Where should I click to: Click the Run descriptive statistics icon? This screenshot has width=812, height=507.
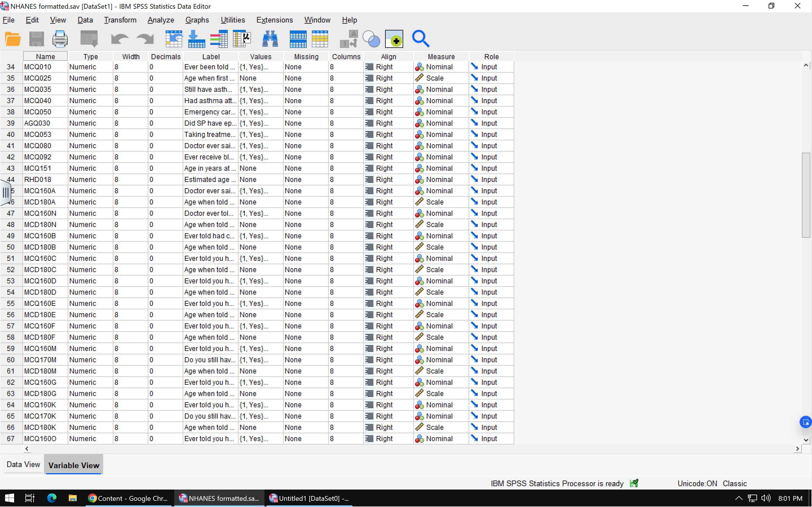click(x=242, y=39)
